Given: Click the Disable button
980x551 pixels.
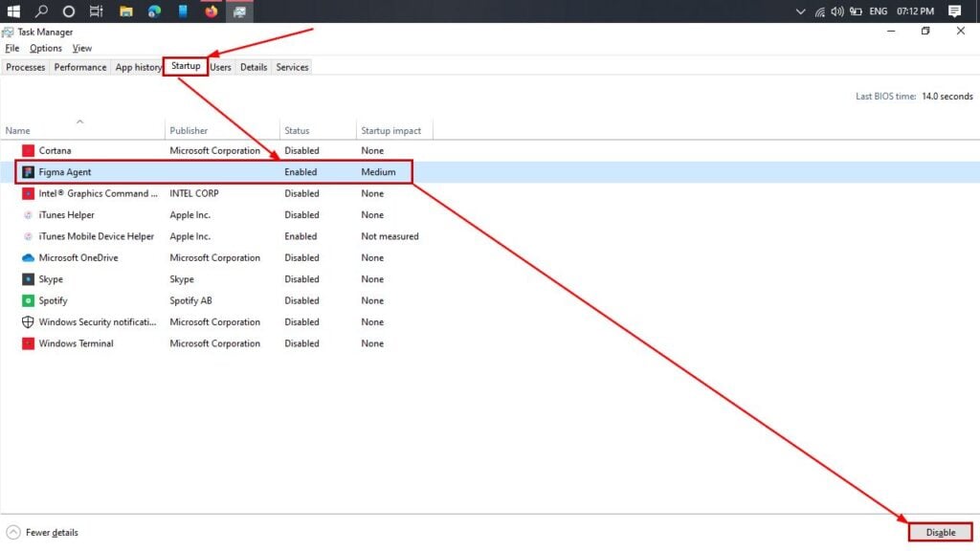Looking at the screenshot, I should click(941, 532).
